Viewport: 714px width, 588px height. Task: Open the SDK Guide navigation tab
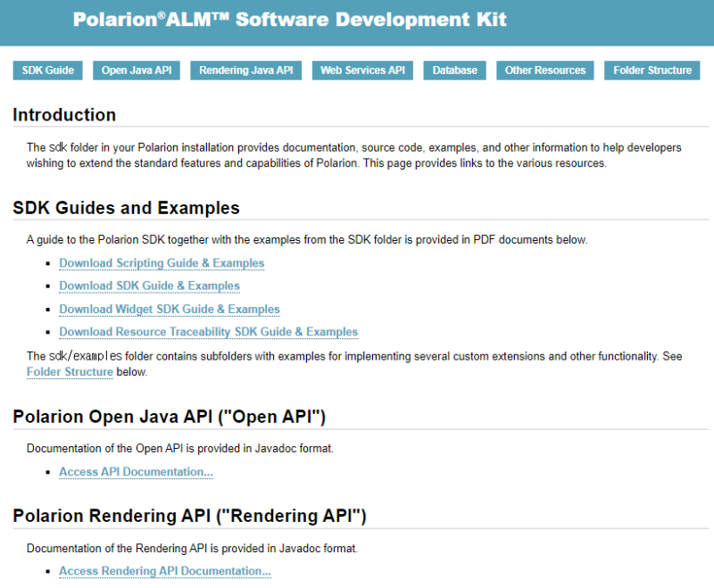(48, 70)
